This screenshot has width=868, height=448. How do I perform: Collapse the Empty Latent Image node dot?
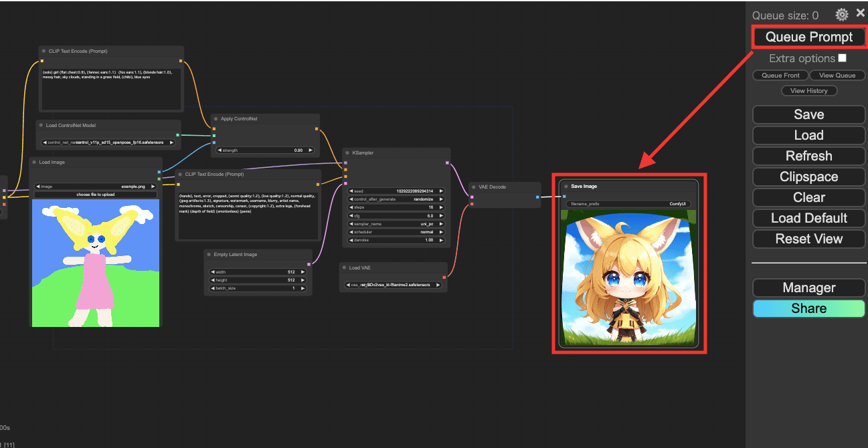(x=209, y=255)
